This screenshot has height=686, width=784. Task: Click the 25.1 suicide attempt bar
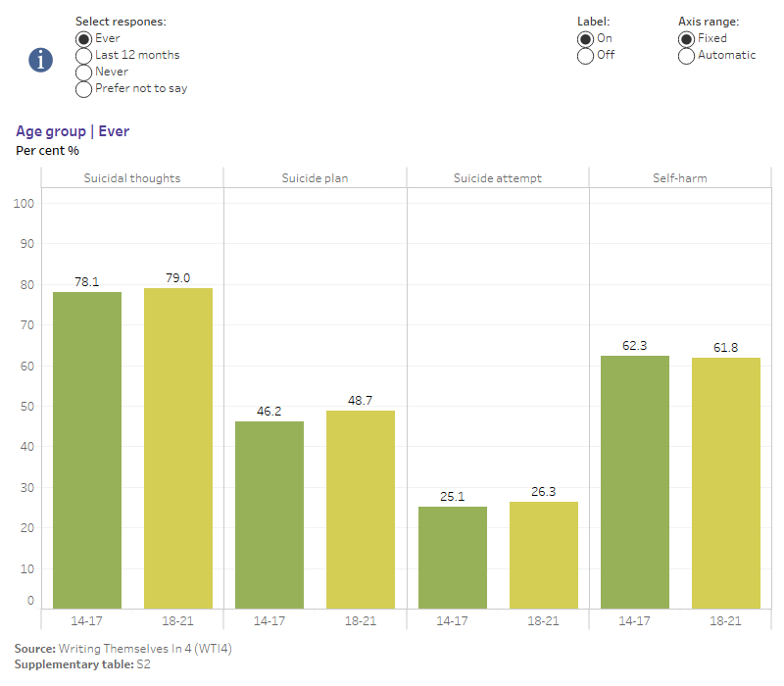pos(452,558)
